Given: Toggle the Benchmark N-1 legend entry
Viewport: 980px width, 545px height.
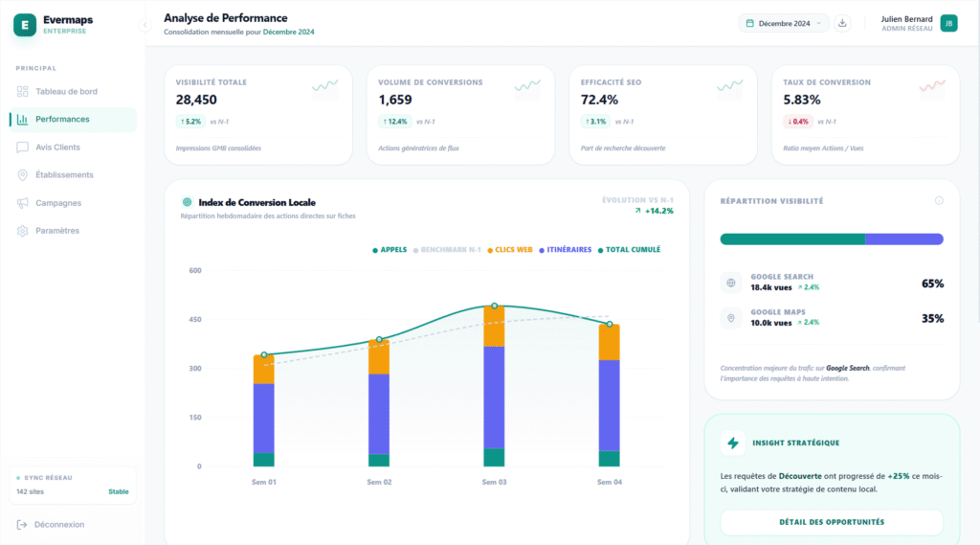Looking at the screenshot, I should (447, 250).
